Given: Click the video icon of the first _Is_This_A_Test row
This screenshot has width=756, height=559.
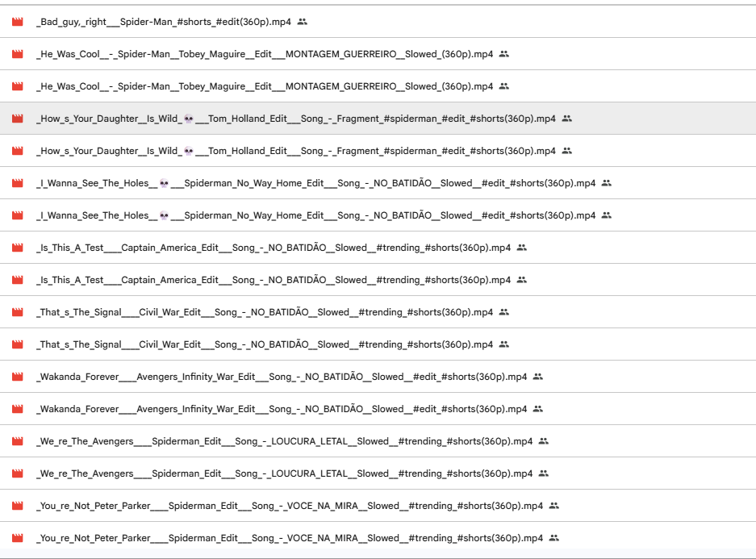Looking at the screenshot, I should 18,248.
